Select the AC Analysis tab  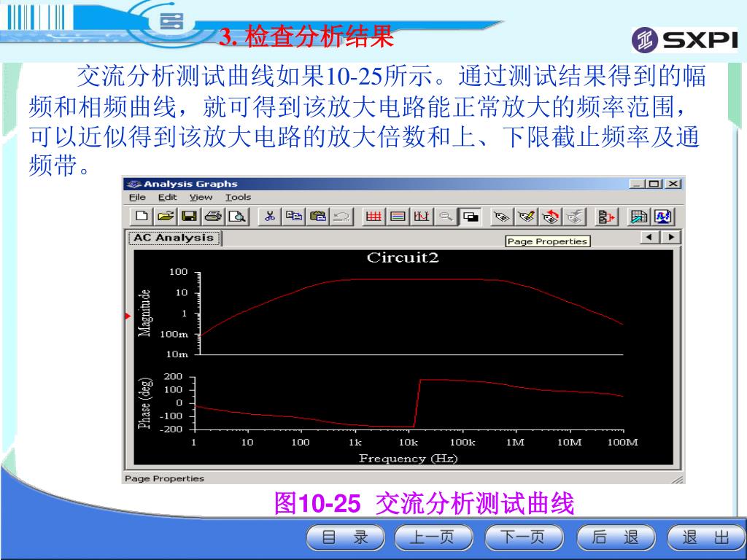(x=174, y=238)
